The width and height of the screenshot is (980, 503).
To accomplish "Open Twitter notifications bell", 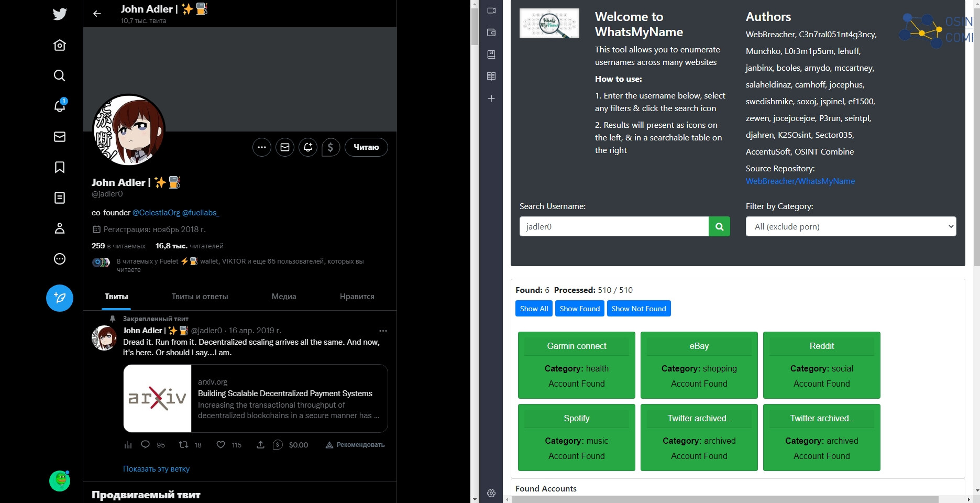I will [x=60, y=106].
